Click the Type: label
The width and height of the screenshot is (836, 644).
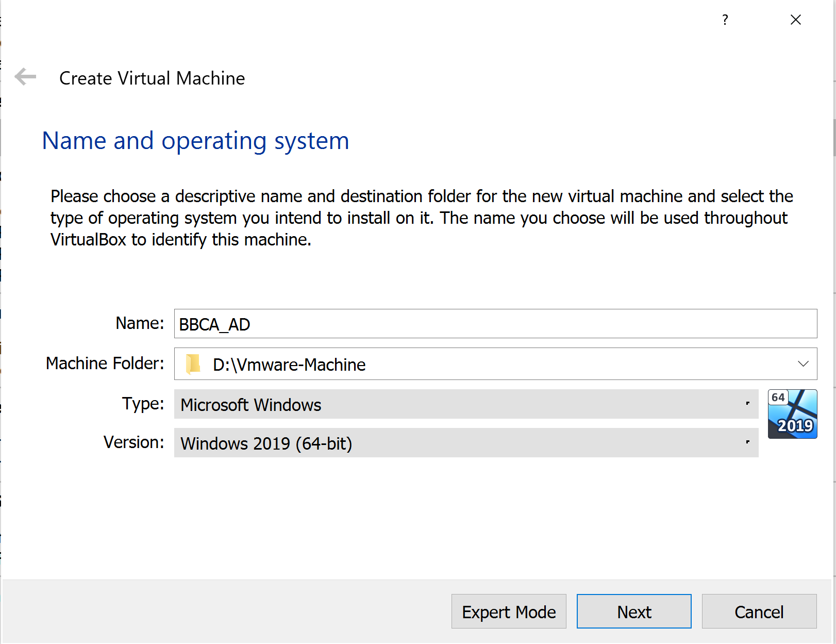coord(143,404)
